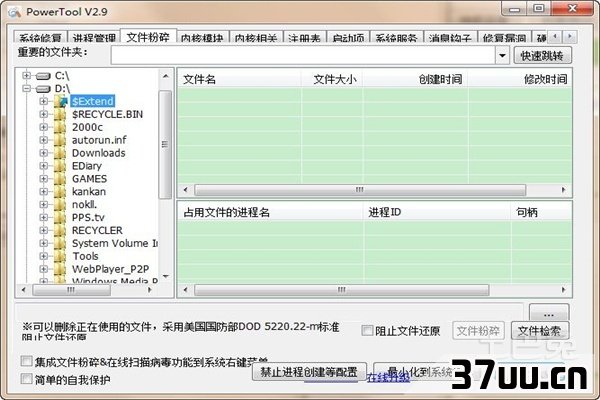Viewport: 600px width, 400px height.
Task: Click the Tools folder icon
Action: pos(60,256)
